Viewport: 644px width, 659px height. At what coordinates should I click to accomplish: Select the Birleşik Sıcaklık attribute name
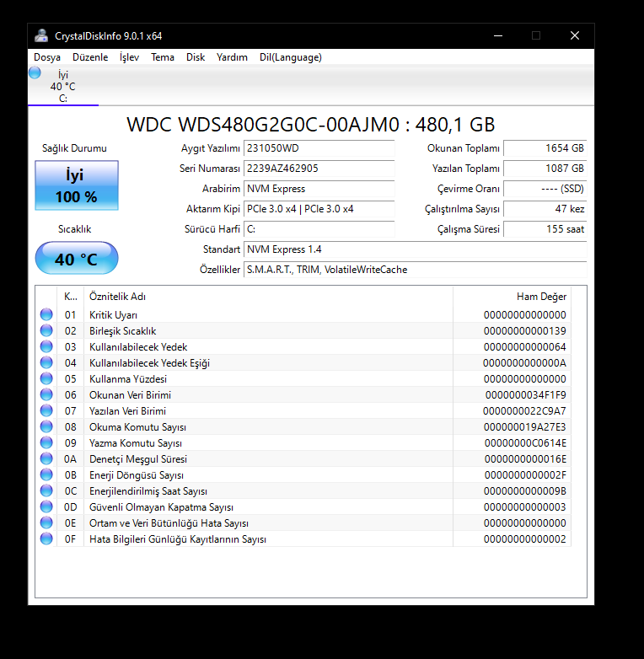pos(122,330)
